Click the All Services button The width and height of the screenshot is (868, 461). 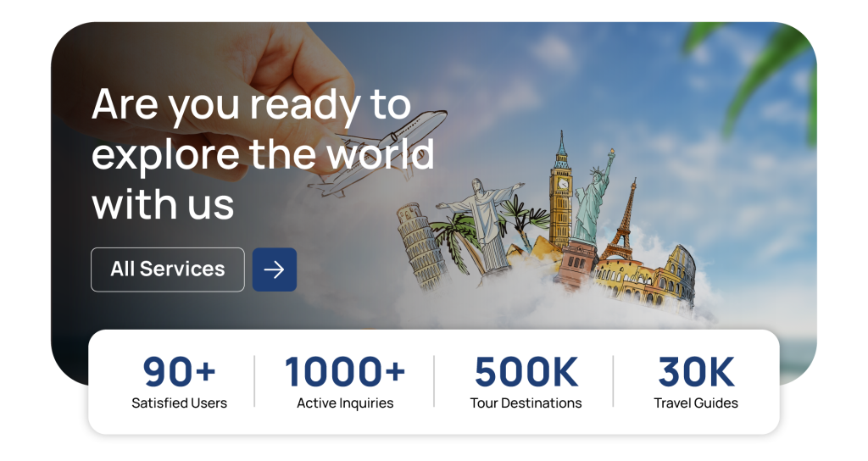click(x=167, y=269)
